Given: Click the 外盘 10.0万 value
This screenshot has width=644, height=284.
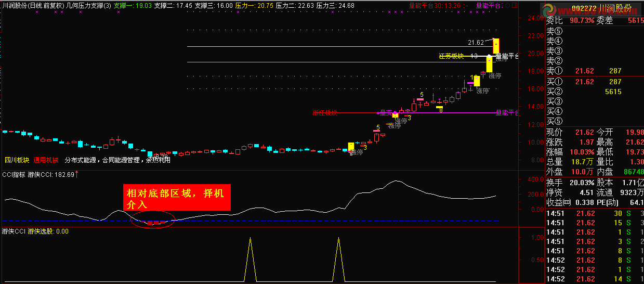Looking at the screenshot, I should click(582, 172).
